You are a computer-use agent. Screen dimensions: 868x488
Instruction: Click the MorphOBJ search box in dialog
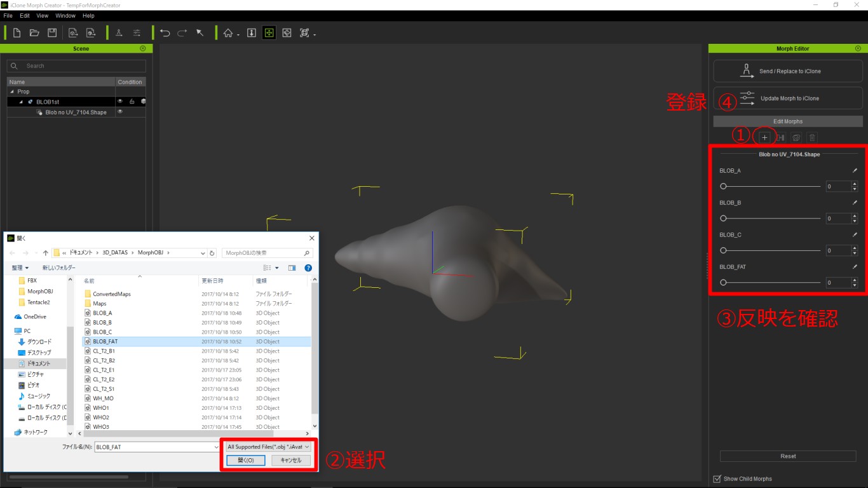pyautogui.click(x=268, y=253)
